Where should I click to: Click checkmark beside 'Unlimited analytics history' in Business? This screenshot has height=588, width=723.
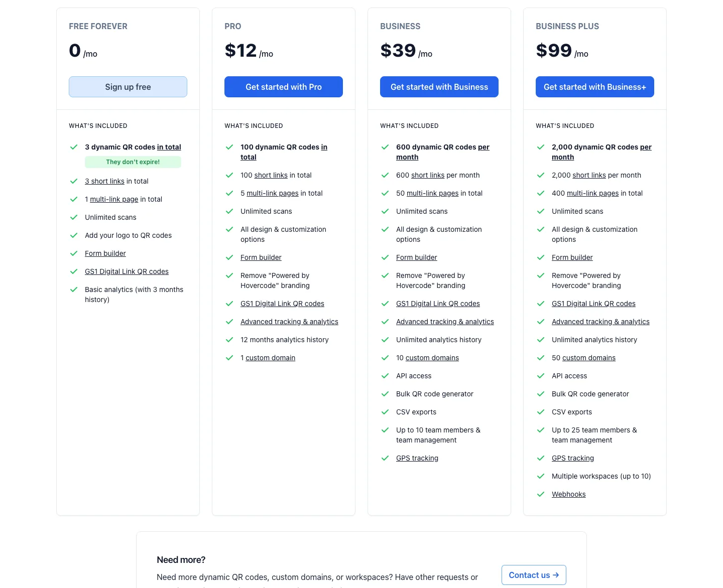coord(385,340)
